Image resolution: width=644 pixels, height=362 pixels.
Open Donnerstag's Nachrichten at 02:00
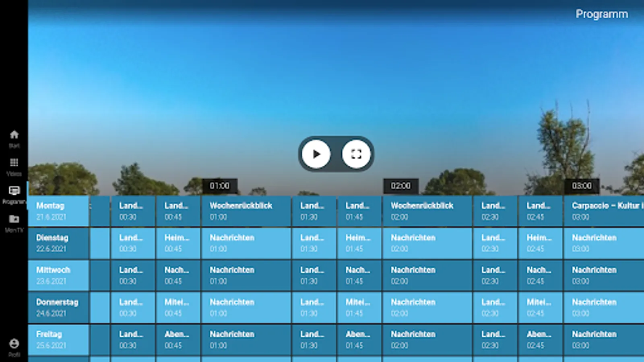[427, 308]
